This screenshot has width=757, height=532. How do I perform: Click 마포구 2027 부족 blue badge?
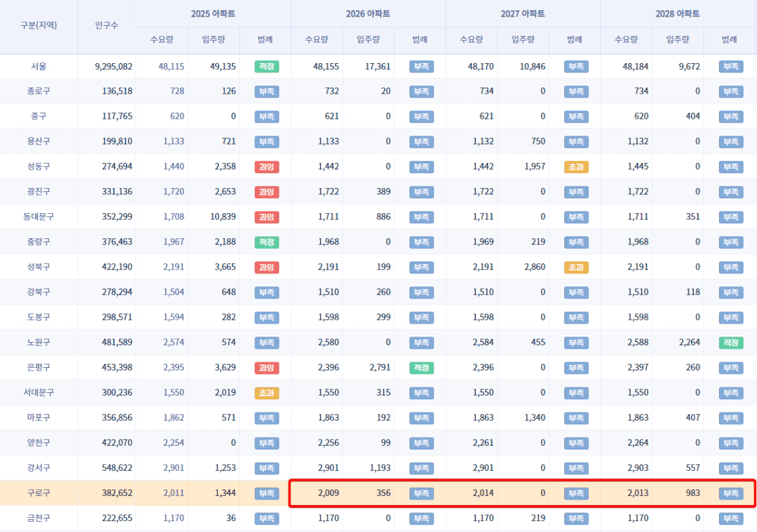(576, 418)
